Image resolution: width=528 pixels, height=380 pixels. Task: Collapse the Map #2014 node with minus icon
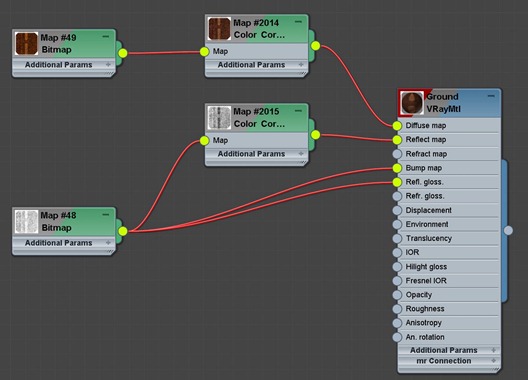[x=298, y=22]
